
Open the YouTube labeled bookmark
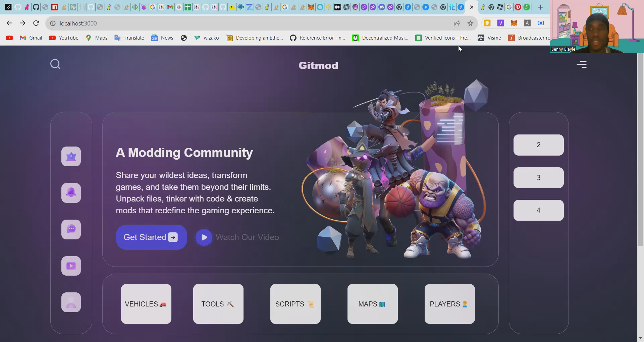64,38
